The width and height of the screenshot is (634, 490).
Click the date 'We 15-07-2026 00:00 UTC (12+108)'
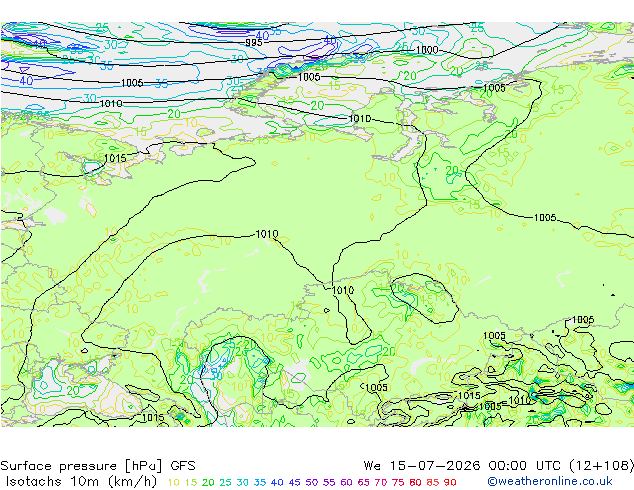pos(499,466)
